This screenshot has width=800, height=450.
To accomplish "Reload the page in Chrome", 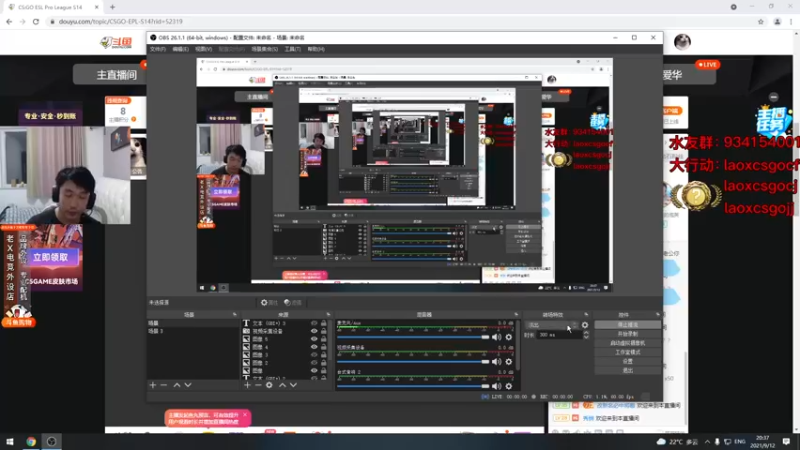I will [x=36, y=21].
